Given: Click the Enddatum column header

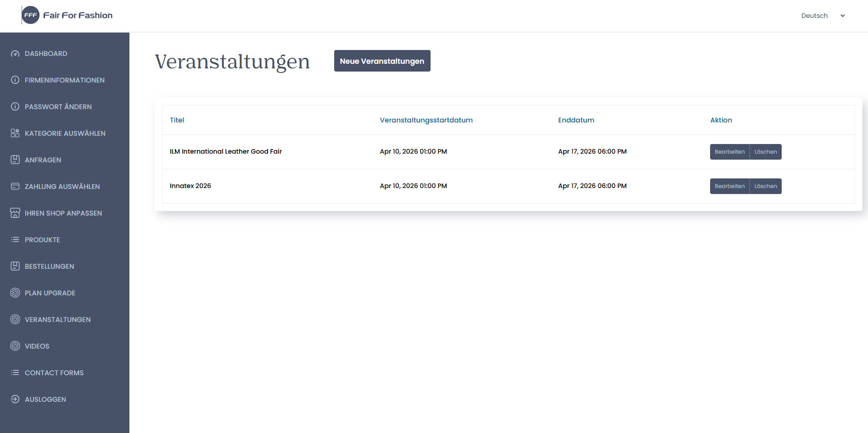Looking at the screenshot, I should point(576,120).
